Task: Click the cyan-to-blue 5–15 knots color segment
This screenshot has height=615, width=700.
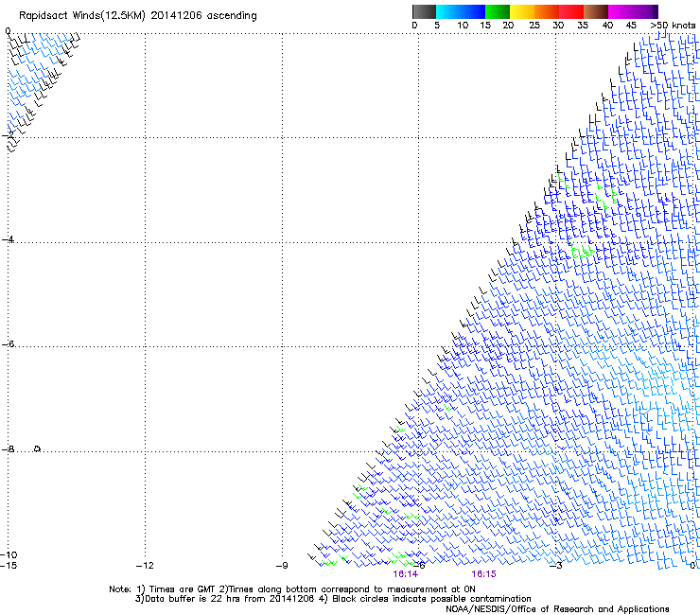Action: tap(461, 11)
